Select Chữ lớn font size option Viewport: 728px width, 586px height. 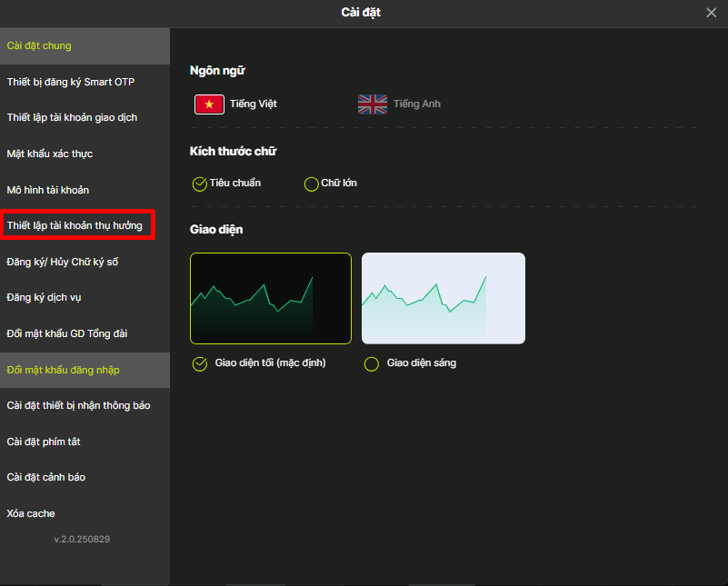[312, 184]
